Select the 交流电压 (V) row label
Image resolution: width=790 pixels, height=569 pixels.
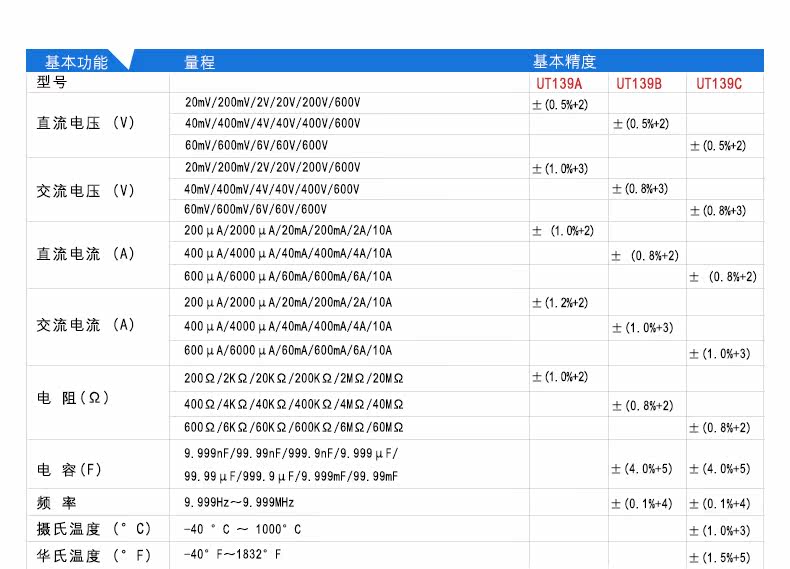[x=85, y=191]
